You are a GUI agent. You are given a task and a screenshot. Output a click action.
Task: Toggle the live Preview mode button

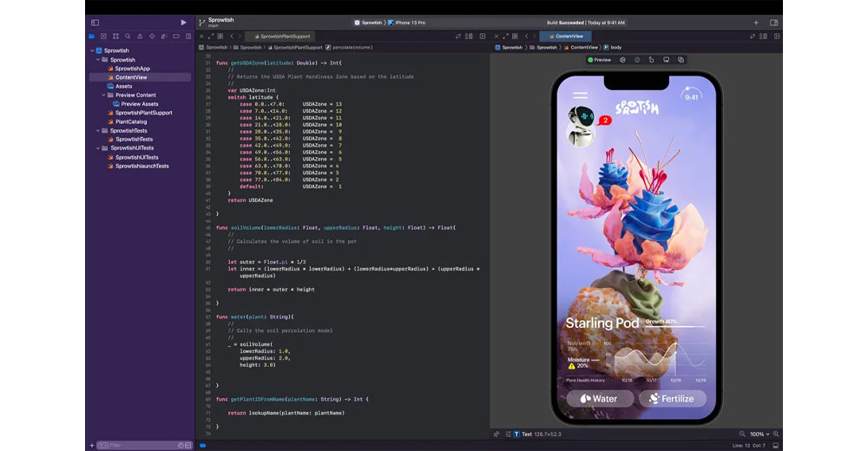pyautogui.click(x=600, y=60)
